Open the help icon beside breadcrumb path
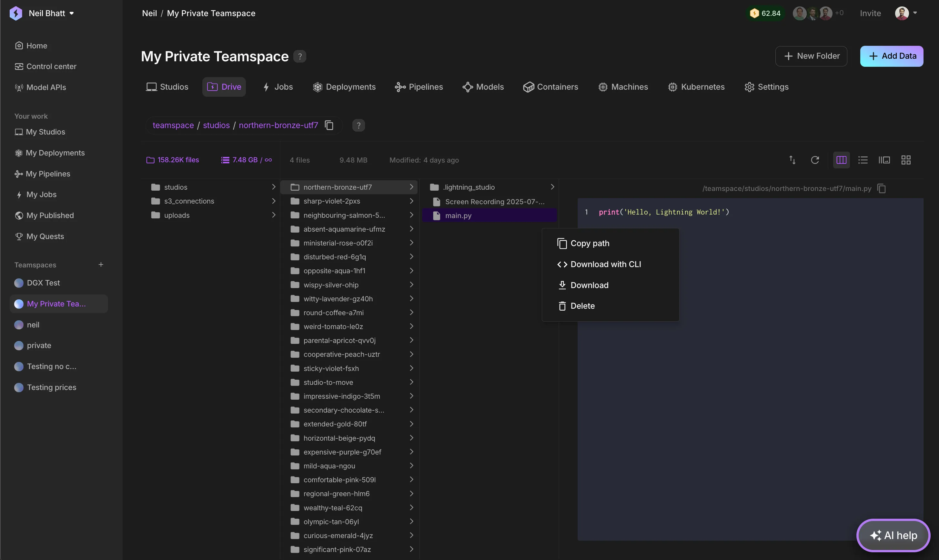 point(358,125)
